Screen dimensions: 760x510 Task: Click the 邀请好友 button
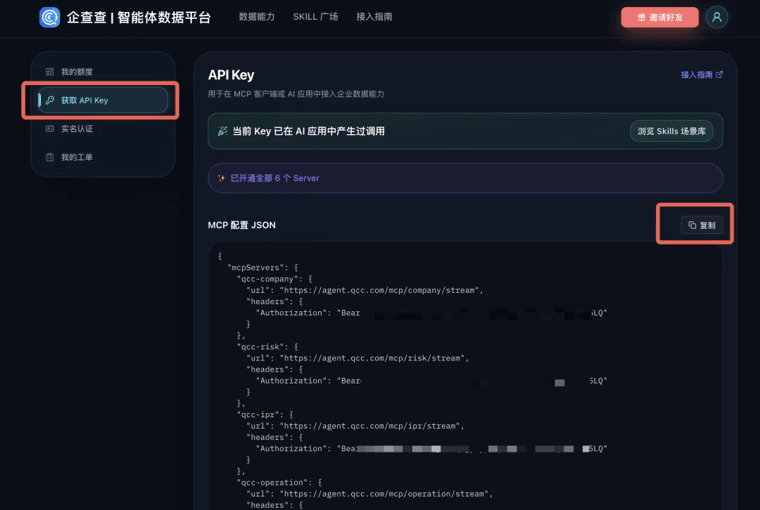[660, 17]
